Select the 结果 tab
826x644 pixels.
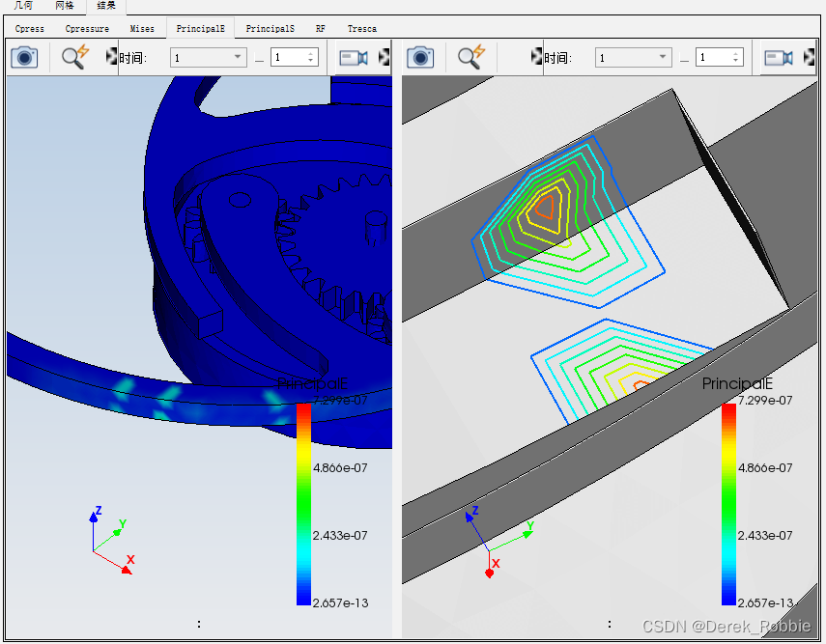pyautogui.click(x=106, y=6)
